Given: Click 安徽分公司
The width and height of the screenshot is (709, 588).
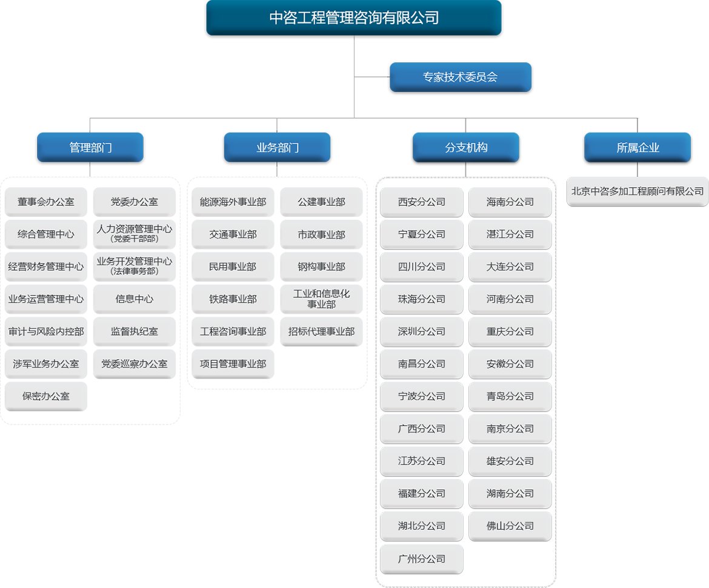Looking at the screenshot, I should pos(510,364).
